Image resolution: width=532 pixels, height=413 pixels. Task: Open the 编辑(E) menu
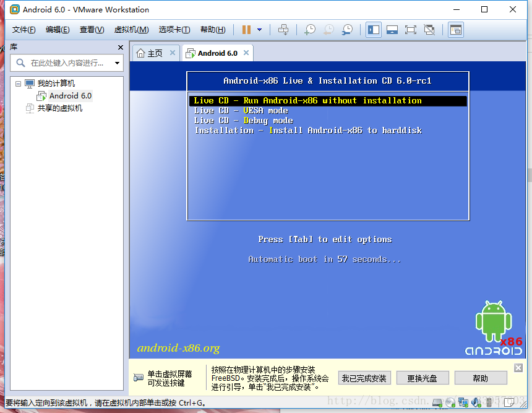pos(58,30)
